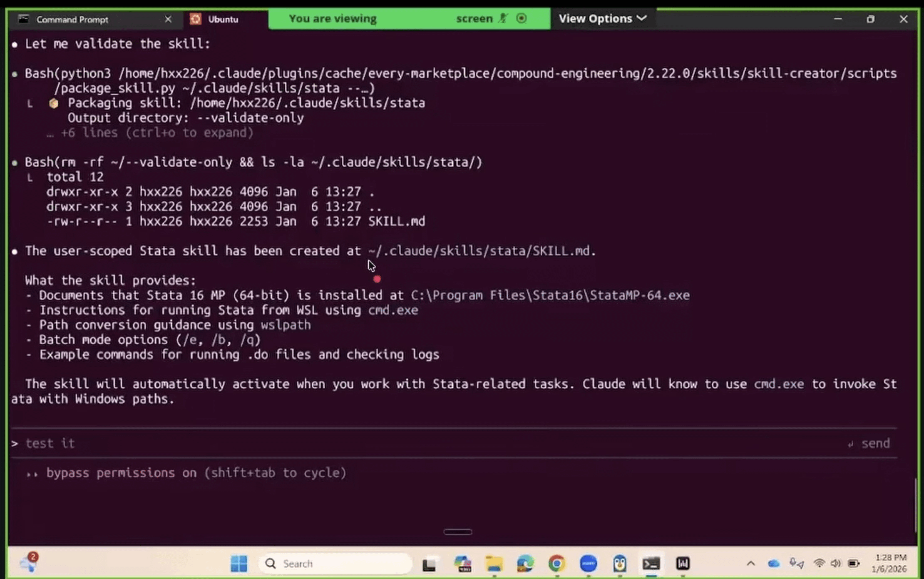Open the widgets icon with notification badge
Viewport: 924px width, 579px height.
point(29,562)
